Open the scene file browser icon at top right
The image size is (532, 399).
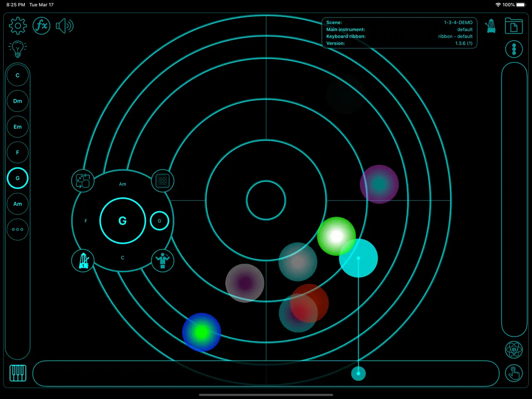click(x=514, y=26)
